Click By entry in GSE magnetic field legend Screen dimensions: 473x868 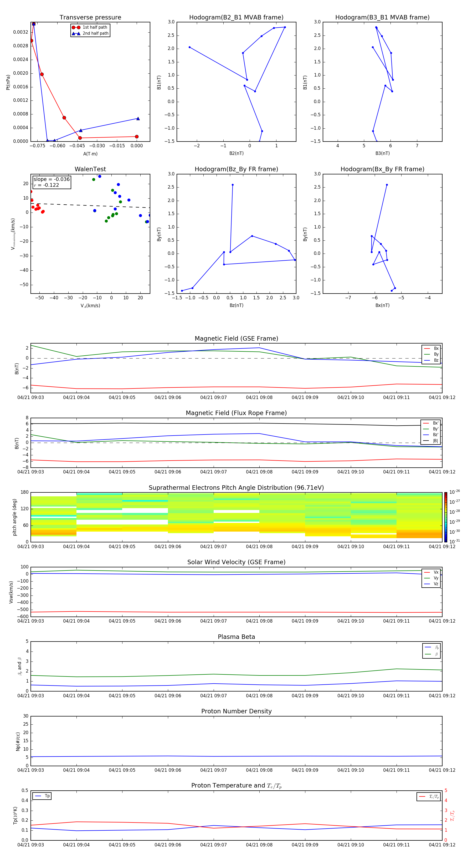(x=431, y=354)
